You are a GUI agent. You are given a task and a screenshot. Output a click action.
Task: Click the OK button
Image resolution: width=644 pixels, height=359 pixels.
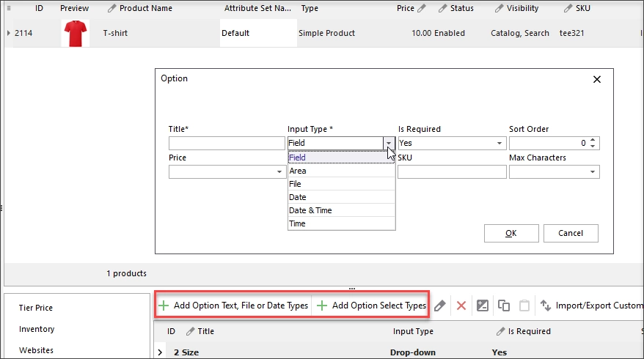pos(511,233)
